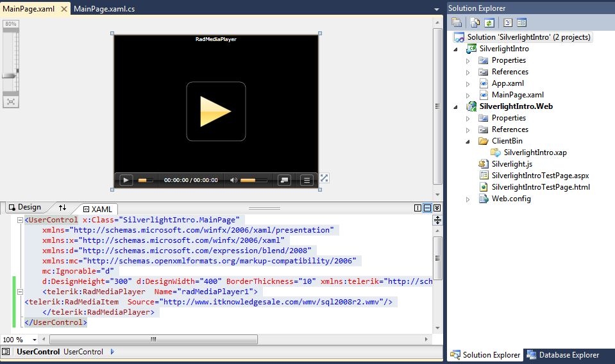Click the View Code icon in Solution Explorer
Image resolution: width=615 pixels, height=364 pixels.
point(508,22)
